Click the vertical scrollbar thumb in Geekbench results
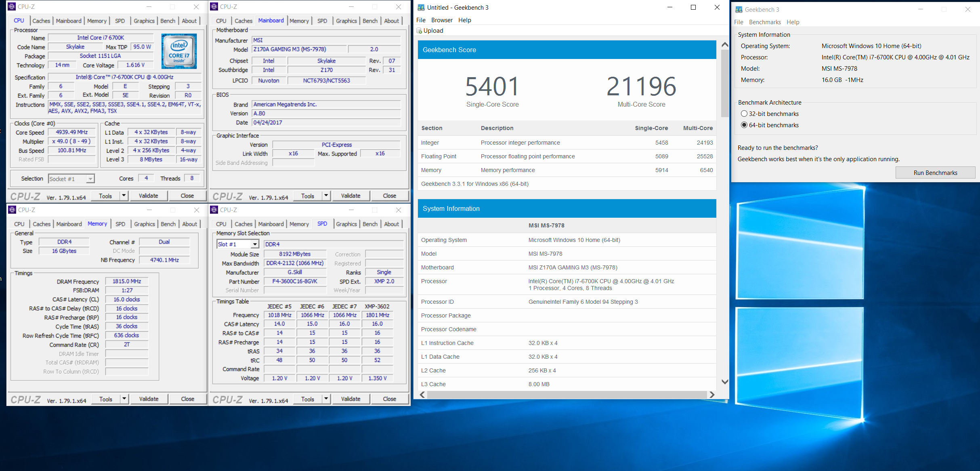The height and width of the screenshot is (471, 980). 724,84
